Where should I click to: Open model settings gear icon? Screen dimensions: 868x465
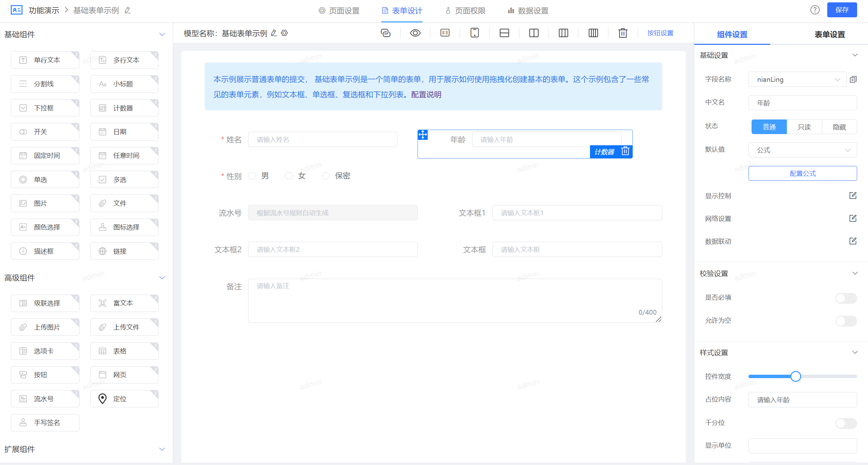284,33
